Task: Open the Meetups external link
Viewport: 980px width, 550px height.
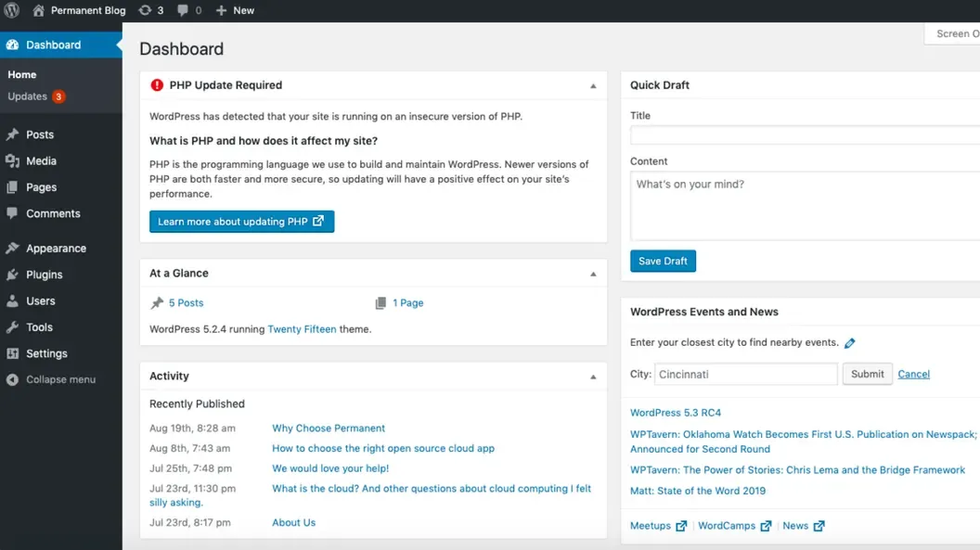Action: click(658, 526)
